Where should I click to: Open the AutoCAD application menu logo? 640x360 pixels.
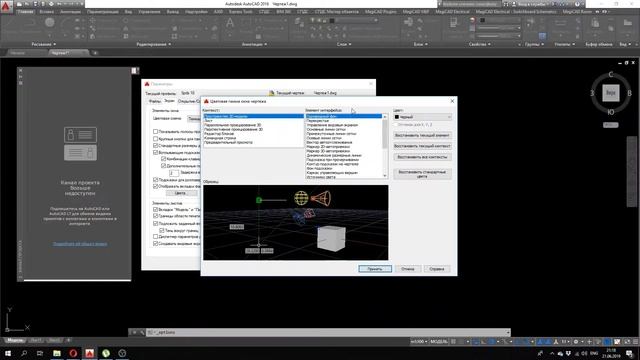pos(6,7)
